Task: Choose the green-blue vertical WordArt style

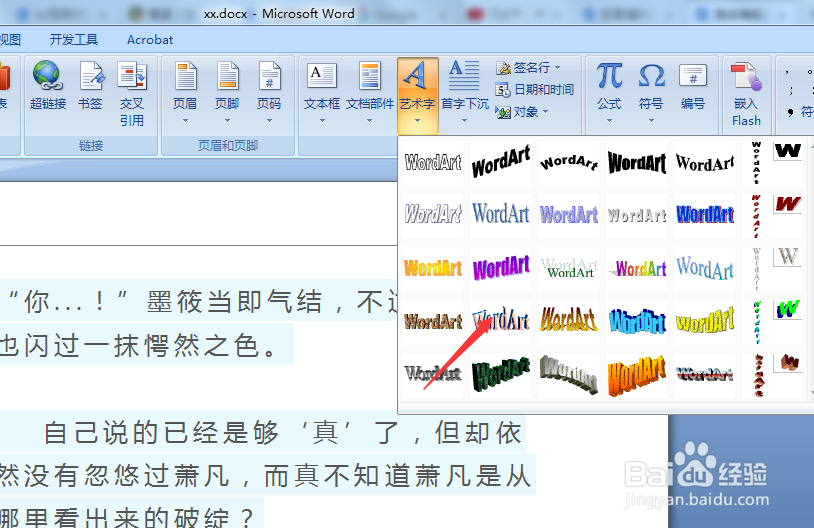Action: (756, 322)
